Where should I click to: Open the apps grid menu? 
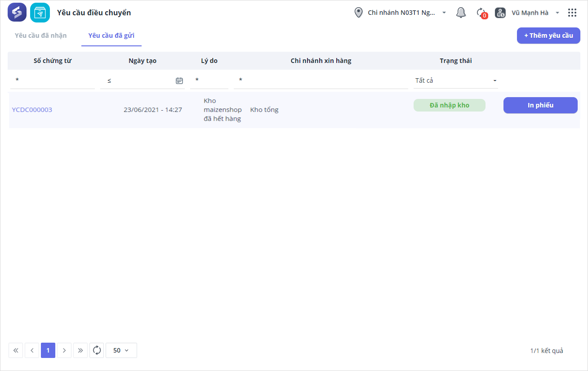(572, 13)
